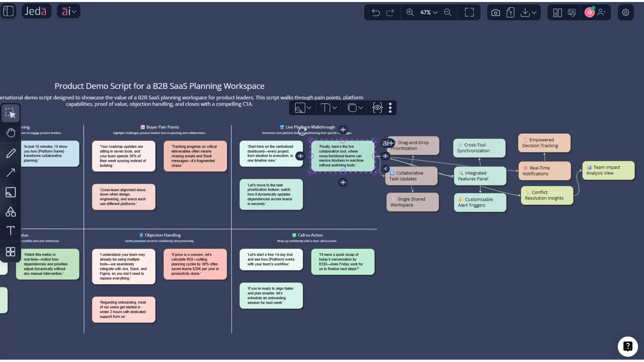
Task: Expand the download export options chevron
Action: point(533,12)
